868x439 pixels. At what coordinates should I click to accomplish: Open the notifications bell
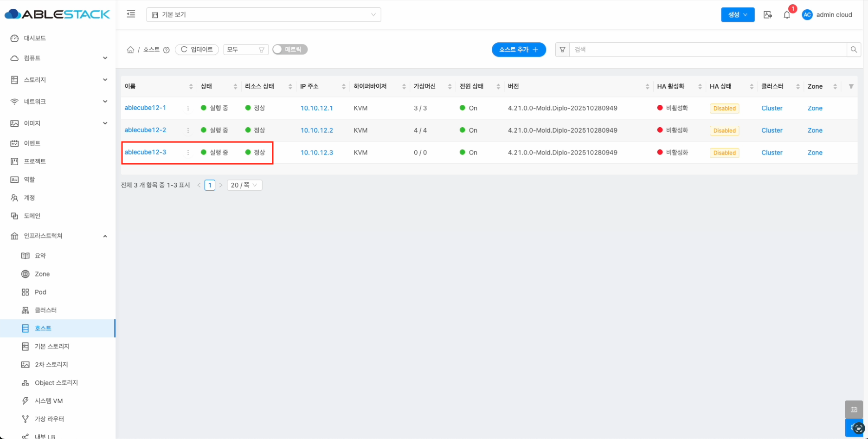[x=787, y=15]
